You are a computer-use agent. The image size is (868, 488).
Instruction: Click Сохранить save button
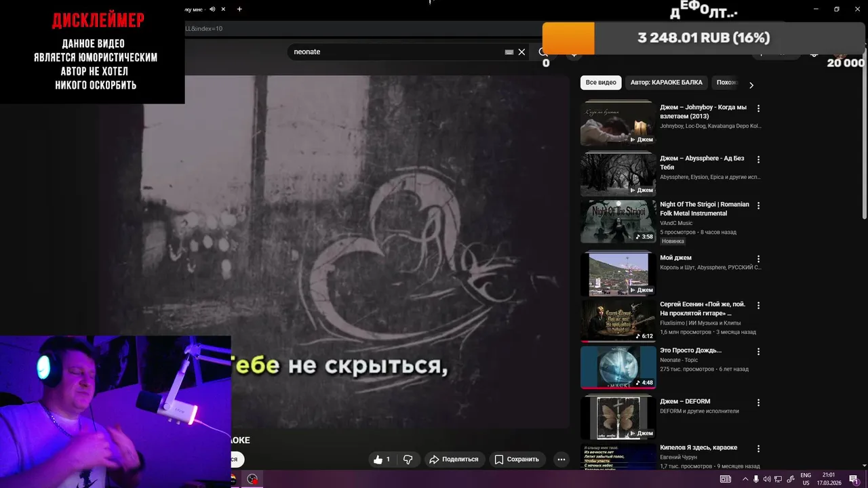pyautogui.click(x=517, y=460)
